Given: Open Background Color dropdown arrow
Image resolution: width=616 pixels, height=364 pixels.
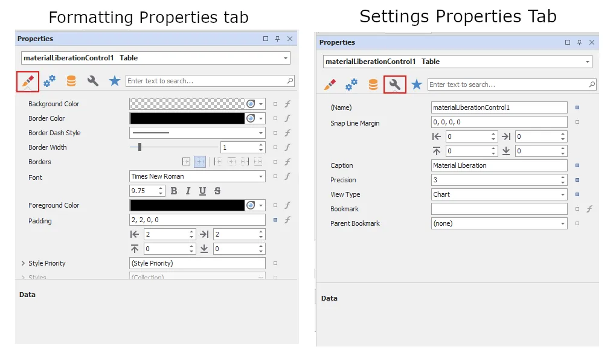Looking at the screenshot, I should (261, 104).
